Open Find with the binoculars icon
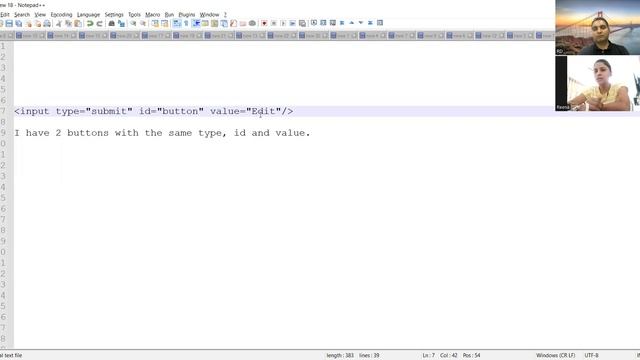 [x=111, y=23]
